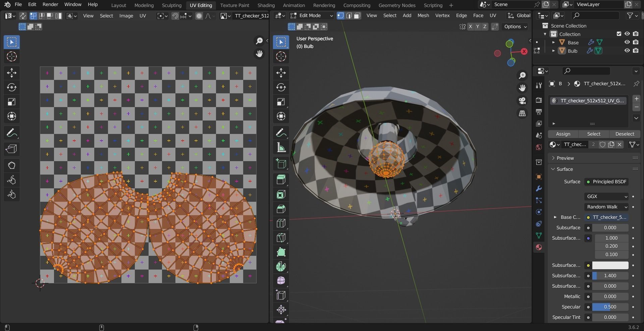Select the Scale tool in UV editor
644x331 pixels.
pos(12,102)
